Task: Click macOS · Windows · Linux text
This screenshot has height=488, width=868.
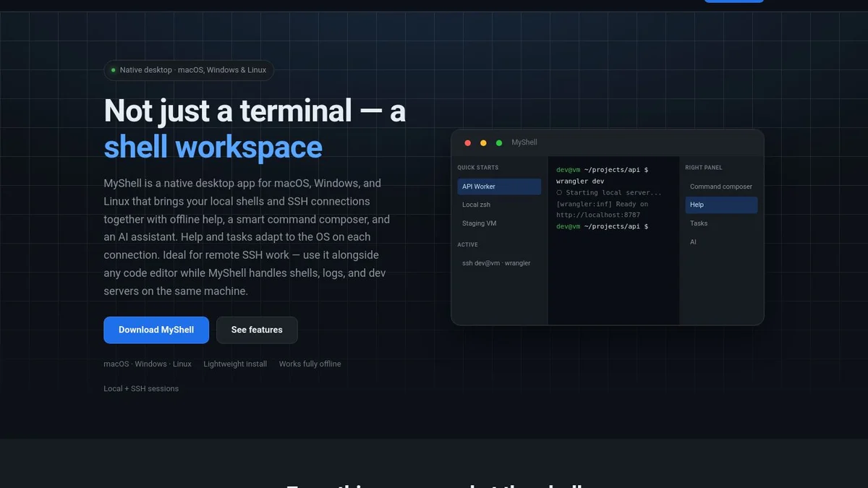Action: click(148, 364)
